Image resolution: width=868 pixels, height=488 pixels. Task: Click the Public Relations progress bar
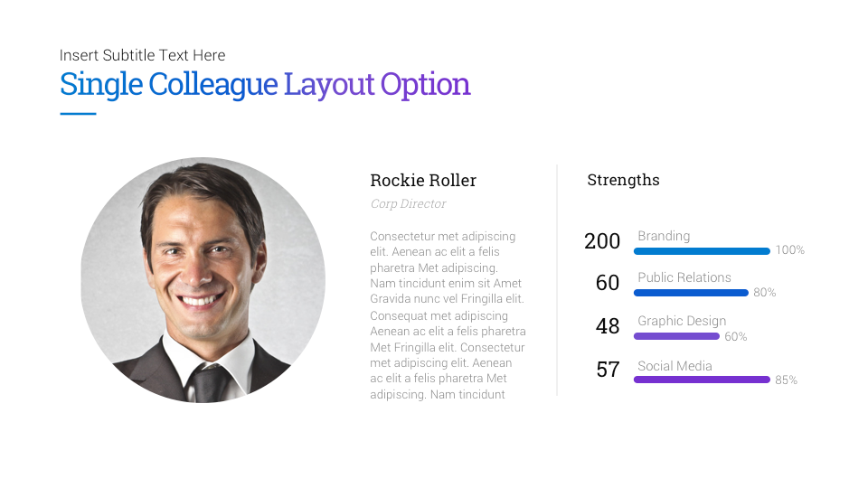[x=691, y=293]
